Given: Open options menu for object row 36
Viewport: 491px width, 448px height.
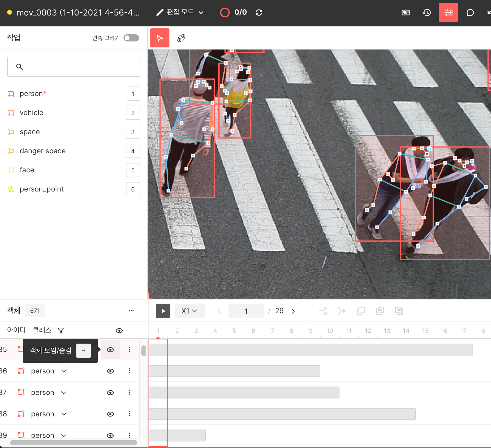Looking at the screenshot, I should [x=130, y=371].
